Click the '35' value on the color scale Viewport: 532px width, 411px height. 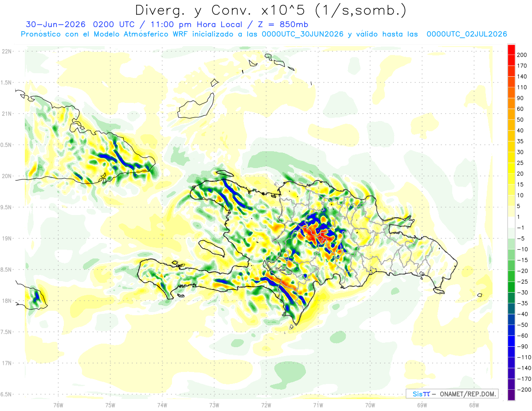click(x=520, y=141)
